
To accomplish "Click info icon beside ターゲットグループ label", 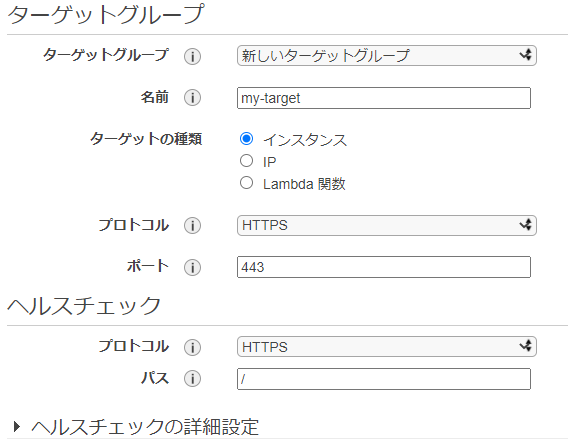I will pyautogui.click(x=192, y=56).
